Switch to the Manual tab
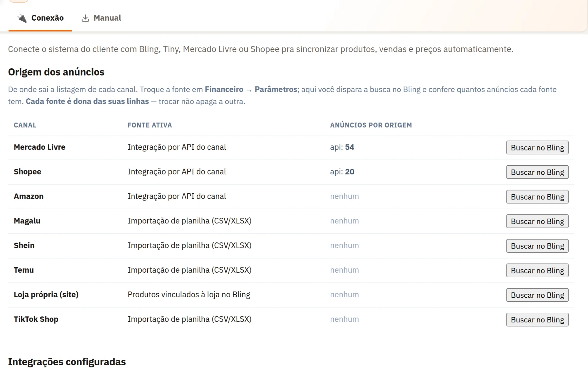588x368 pixels. pyautogui.click(x=101, y=18)
